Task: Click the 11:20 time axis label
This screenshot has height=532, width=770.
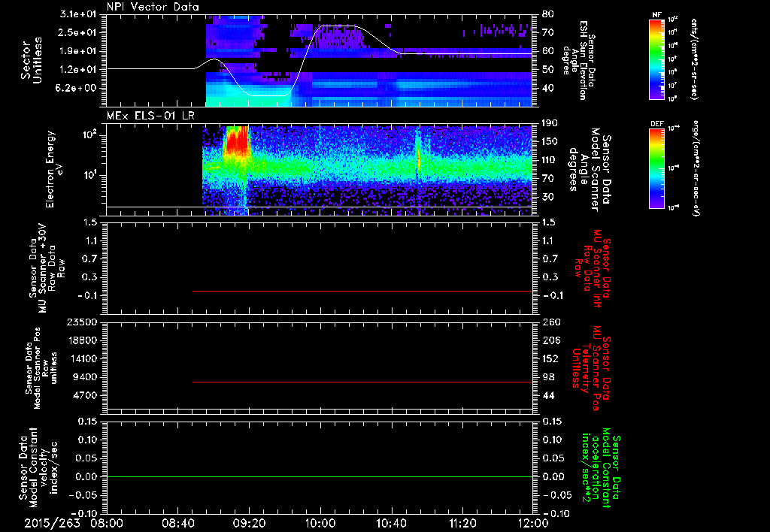Action: pyautogui.click(x=462, y=523)
